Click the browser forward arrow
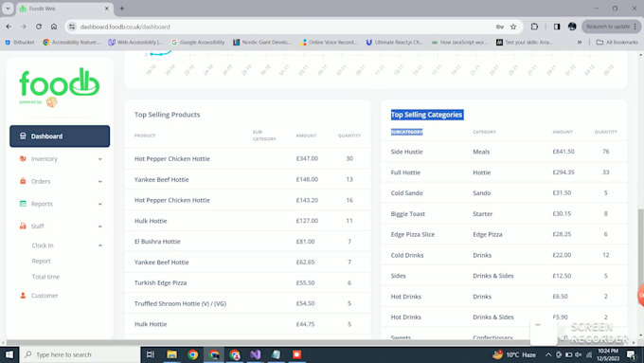The image size is (644, 363). (x=24, y=27)
